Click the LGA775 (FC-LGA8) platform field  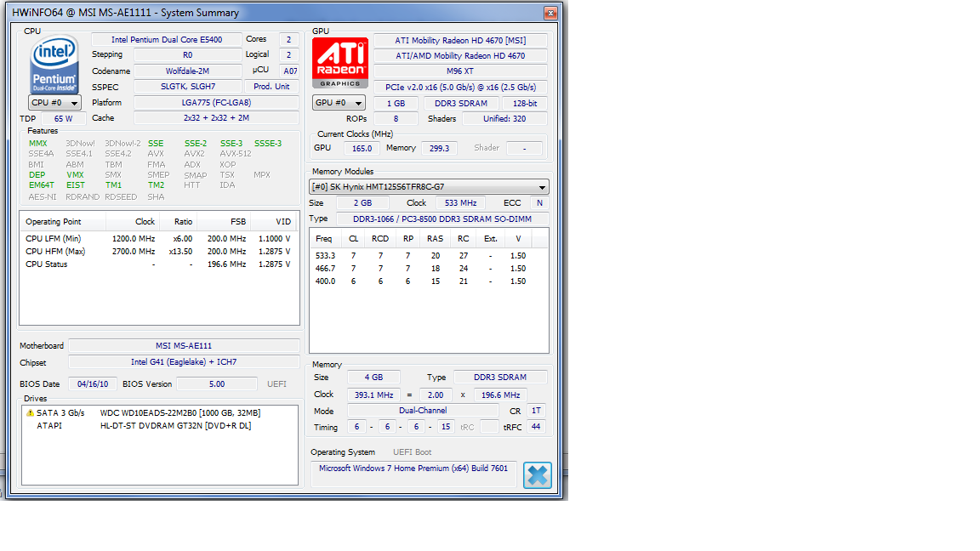click(x=216, y=102)
